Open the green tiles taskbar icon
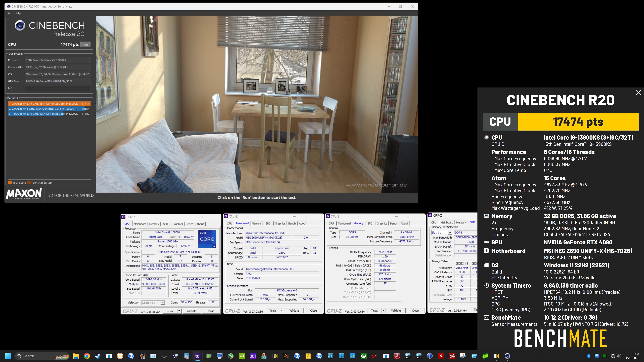 pyautogui.click(x=485, y=356)
